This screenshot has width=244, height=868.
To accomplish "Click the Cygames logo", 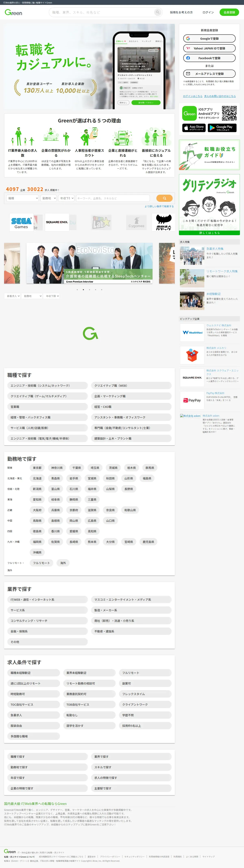I will click(x=136, y=222).
